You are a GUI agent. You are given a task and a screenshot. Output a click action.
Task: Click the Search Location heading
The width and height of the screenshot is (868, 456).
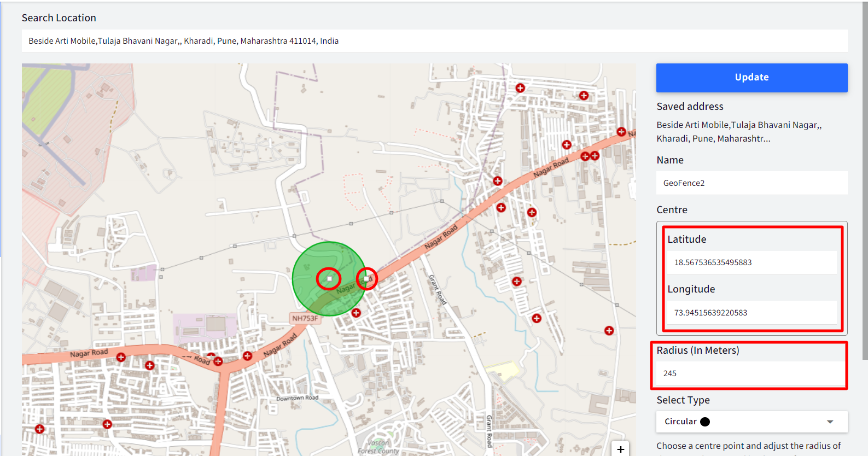pyautogui.click(x=59, y=18)
